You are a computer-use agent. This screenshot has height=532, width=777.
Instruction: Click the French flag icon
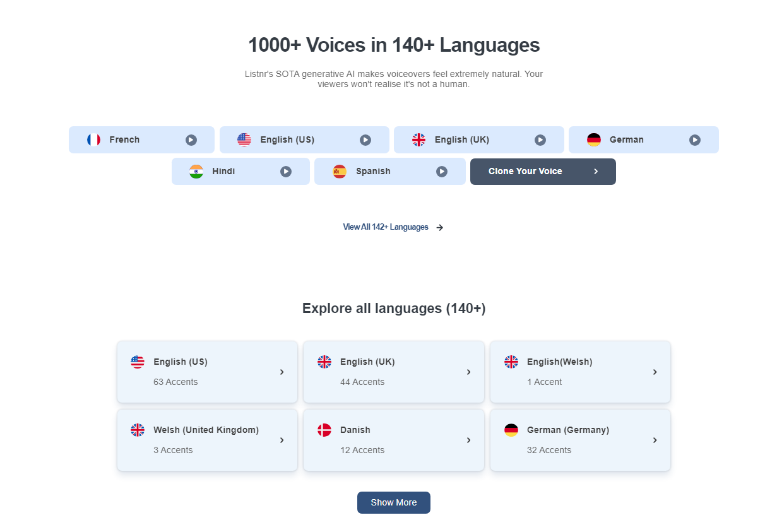click(x=94, y=140)
